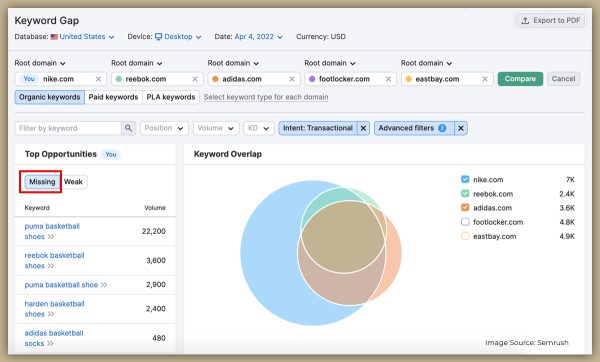Clear the Advanced filters chip

tap(461, 128)
